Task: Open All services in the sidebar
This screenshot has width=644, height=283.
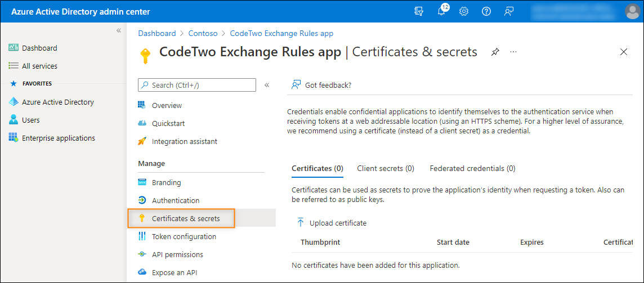Action: tap(39, 66)
